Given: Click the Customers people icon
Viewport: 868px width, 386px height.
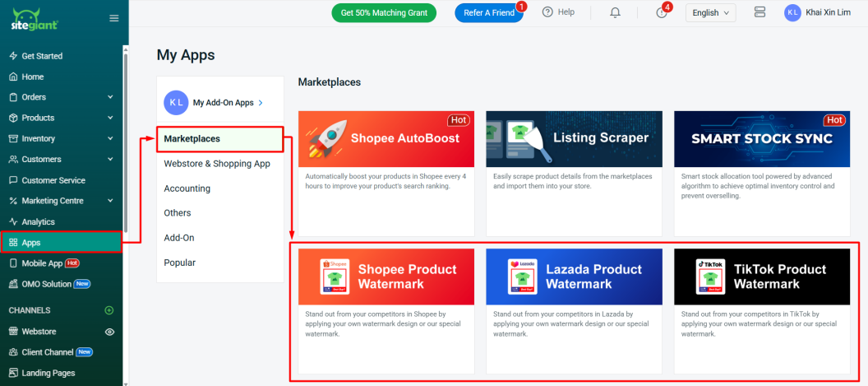Looking at the screenshot, I should pos(14,159).
